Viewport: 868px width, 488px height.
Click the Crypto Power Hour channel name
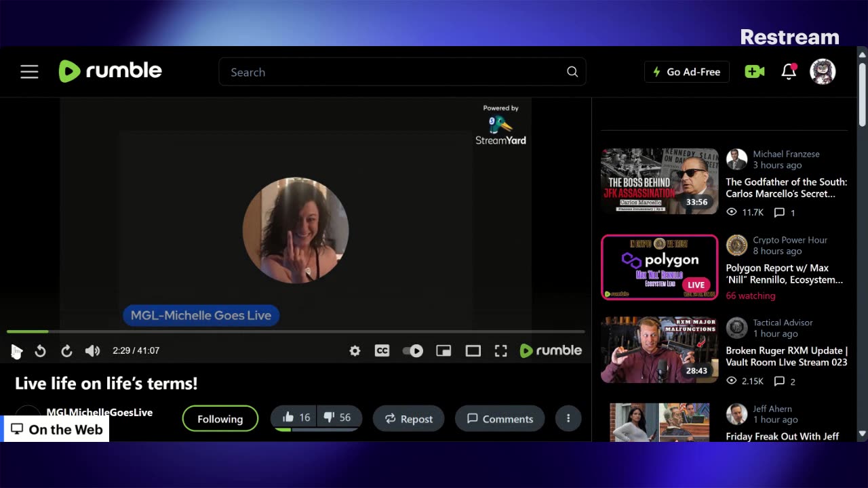tap(790, 240)
